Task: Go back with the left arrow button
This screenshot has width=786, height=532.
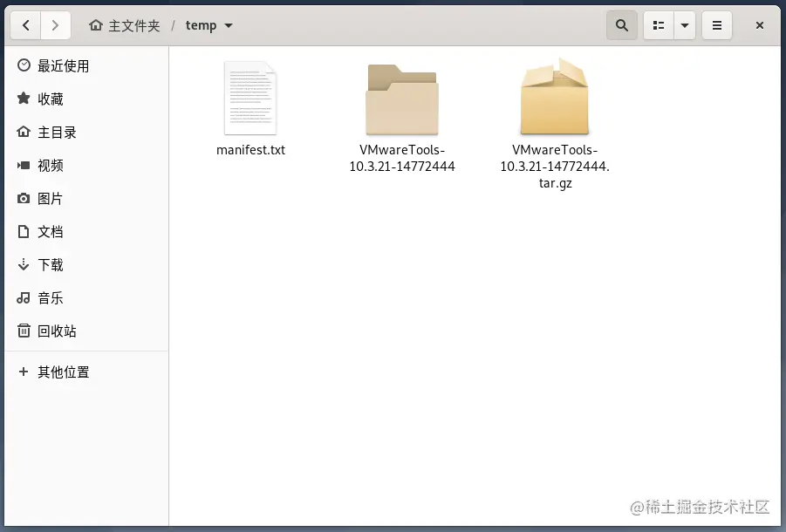Action: click(25, 25)
